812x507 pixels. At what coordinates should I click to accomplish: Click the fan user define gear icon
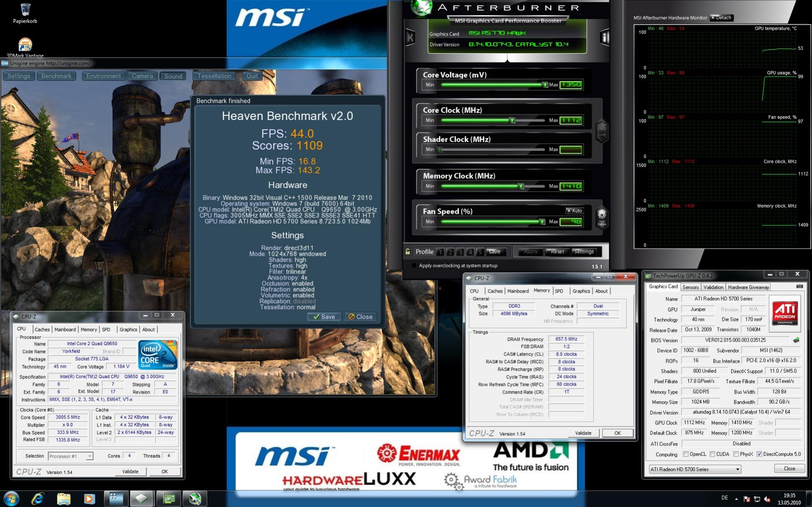601,217
